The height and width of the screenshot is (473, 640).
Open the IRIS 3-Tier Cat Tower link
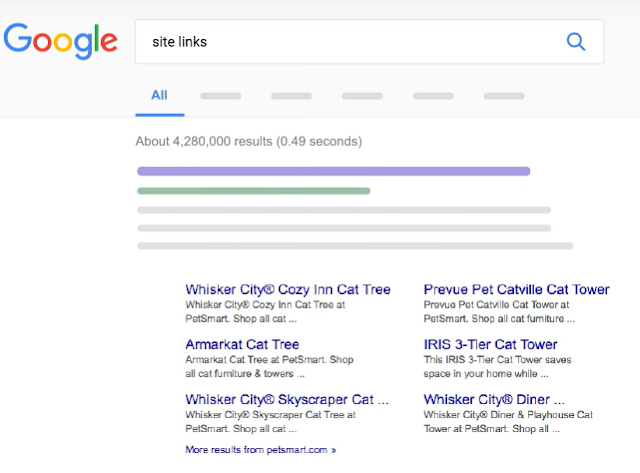click(490, 344)
